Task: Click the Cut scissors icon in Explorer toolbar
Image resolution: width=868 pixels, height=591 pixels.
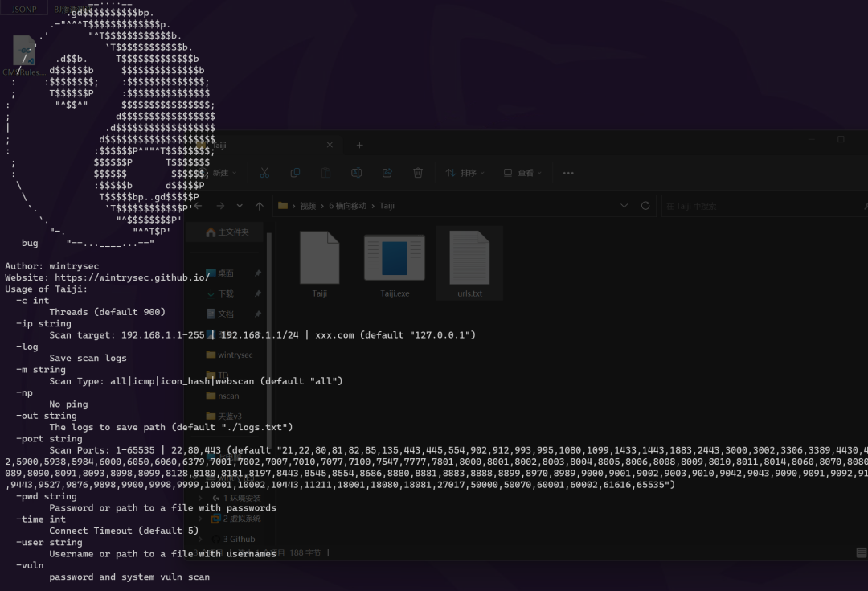Action: [264, 173]
